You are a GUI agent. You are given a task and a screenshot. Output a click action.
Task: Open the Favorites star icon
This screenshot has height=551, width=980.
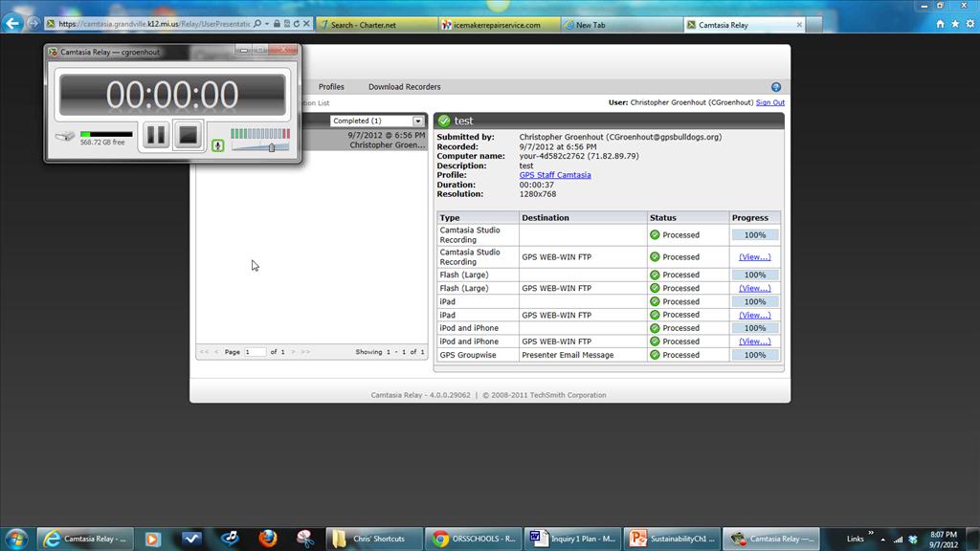tap(955, 24)
